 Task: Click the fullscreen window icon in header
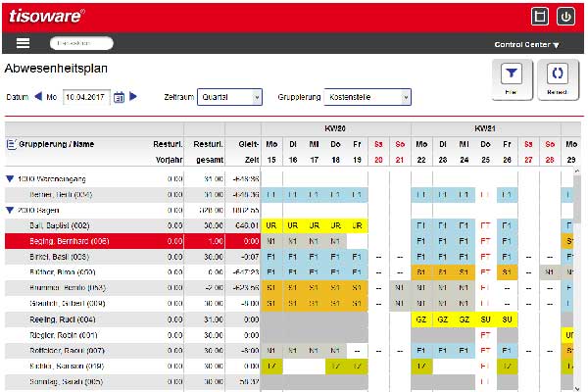(538, 16)
